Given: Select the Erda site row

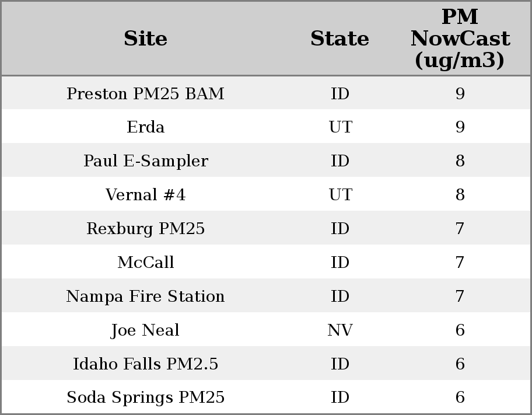Looking at the screenshot, I should point(145,127).
